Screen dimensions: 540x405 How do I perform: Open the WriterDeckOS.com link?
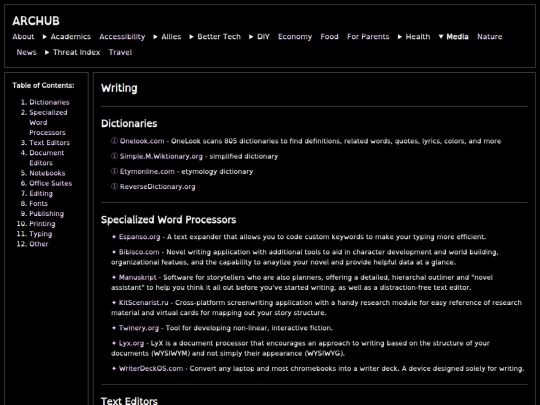tap(151, 368)
